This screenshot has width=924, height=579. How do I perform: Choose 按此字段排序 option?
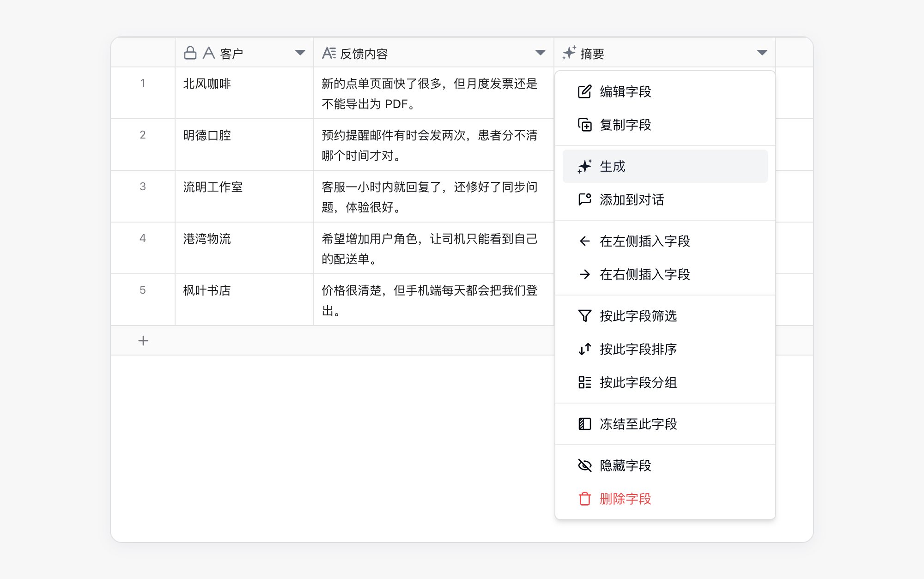[x=665, y=349]
